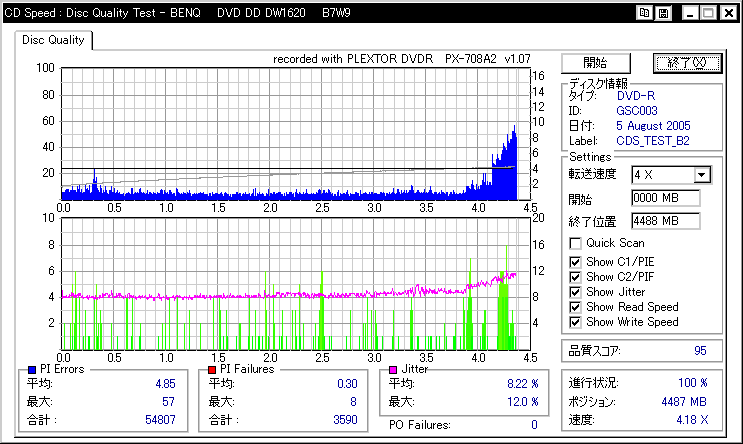
Task: Click the PI Errors upper graph area
Action: coord(295,134)
